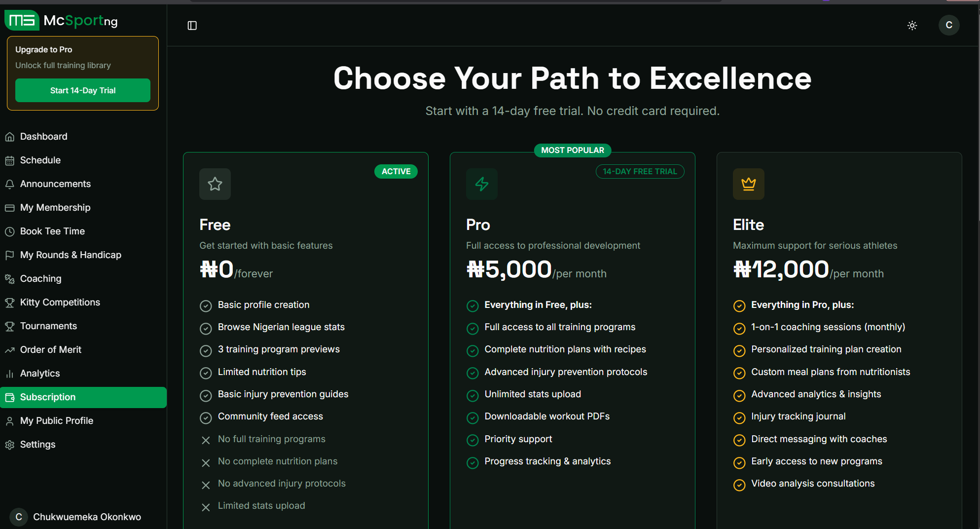Click the McSporting logo
This screenshot has width=980, height=529.
coord(61,21)
